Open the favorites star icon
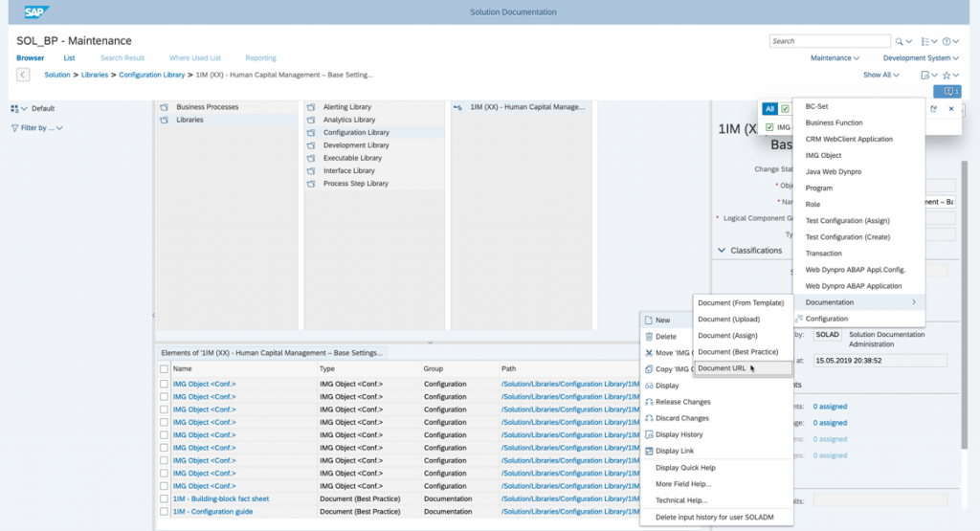The image size is (980, 531). [x=947, y=75]
